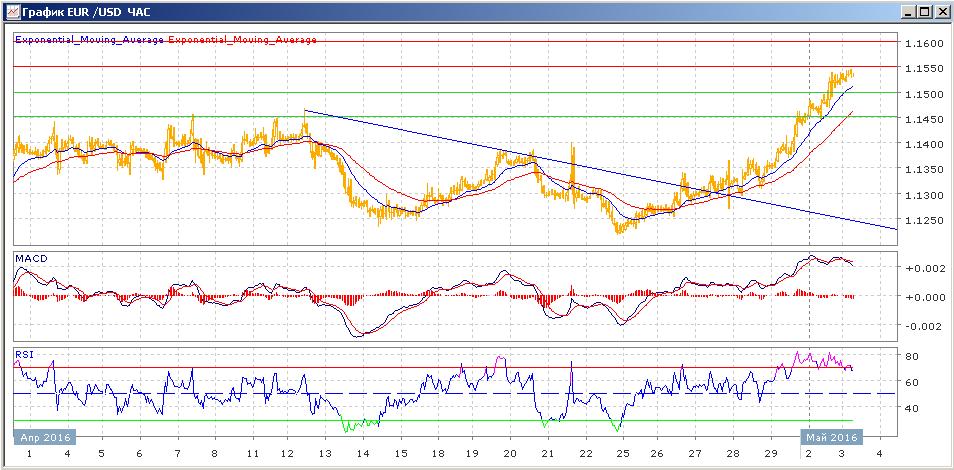Image resolution: width=954 pixels, height=470 pixels.
Task: Click date label 21 on the time axis
Action: pos(548,454)
